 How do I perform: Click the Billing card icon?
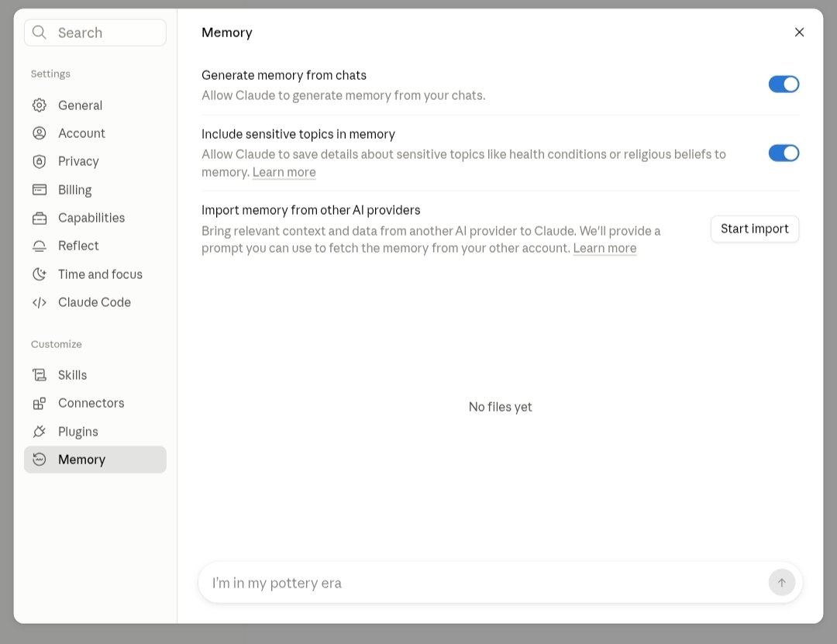39,190
